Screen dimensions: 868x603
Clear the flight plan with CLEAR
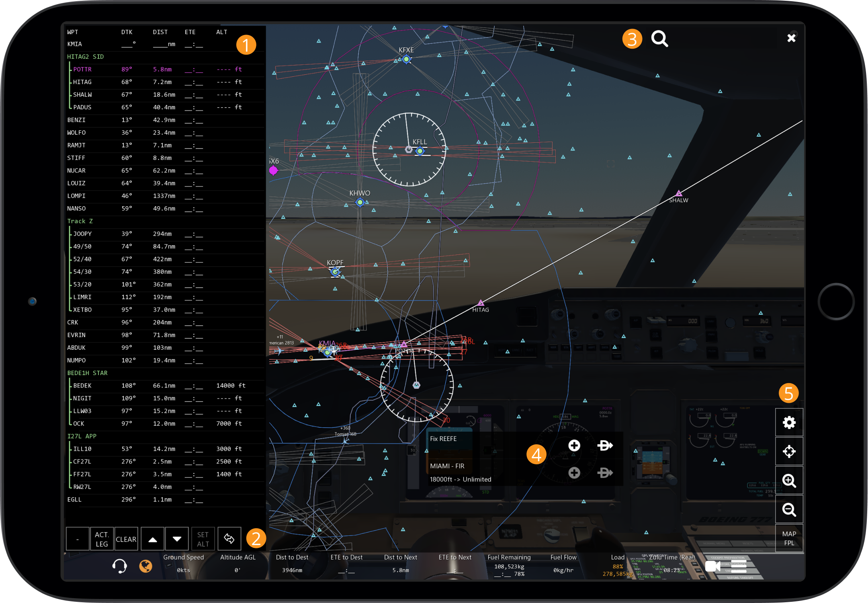pos(126,539)
